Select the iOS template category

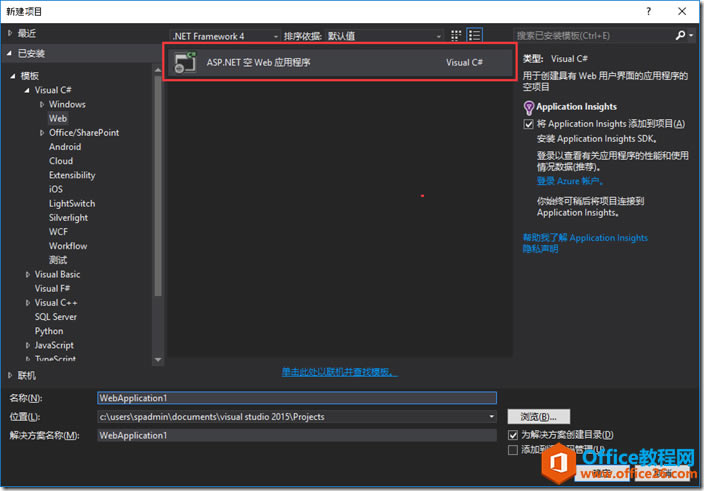pos(56,189)
